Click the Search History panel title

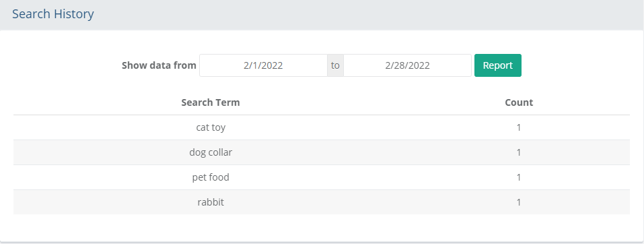(53, 14)
